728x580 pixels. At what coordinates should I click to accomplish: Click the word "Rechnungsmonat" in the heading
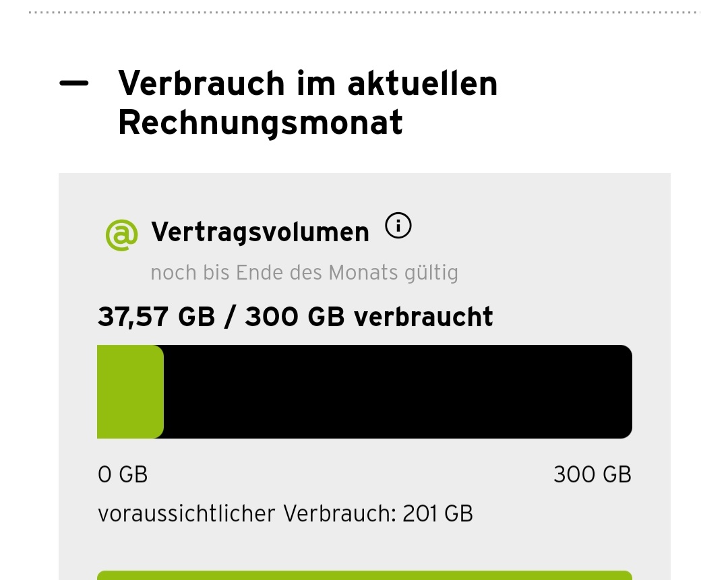pos(260,123)
